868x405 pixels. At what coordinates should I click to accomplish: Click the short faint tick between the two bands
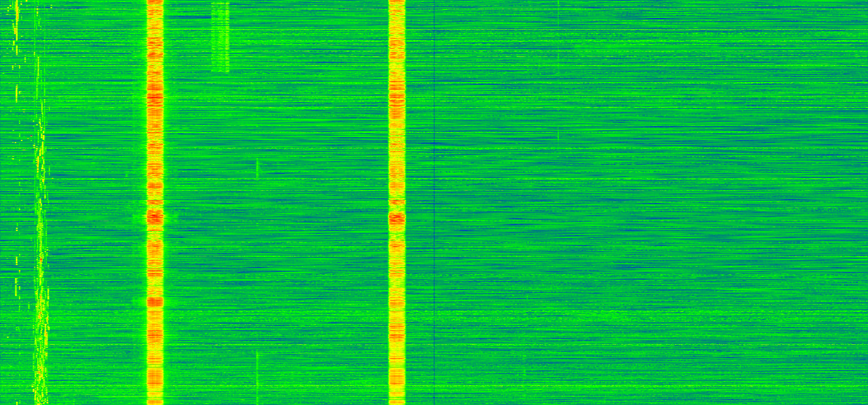(257, 169)
